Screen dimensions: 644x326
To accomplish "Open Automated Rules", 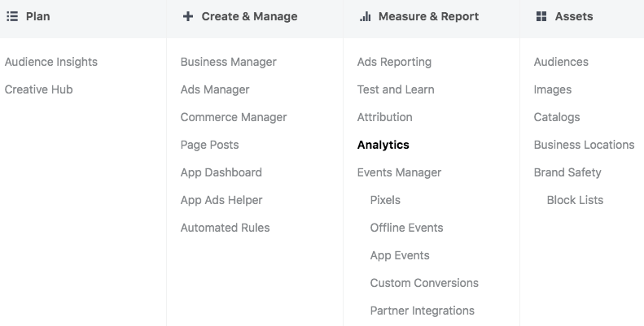I will [x=225, y=228].
